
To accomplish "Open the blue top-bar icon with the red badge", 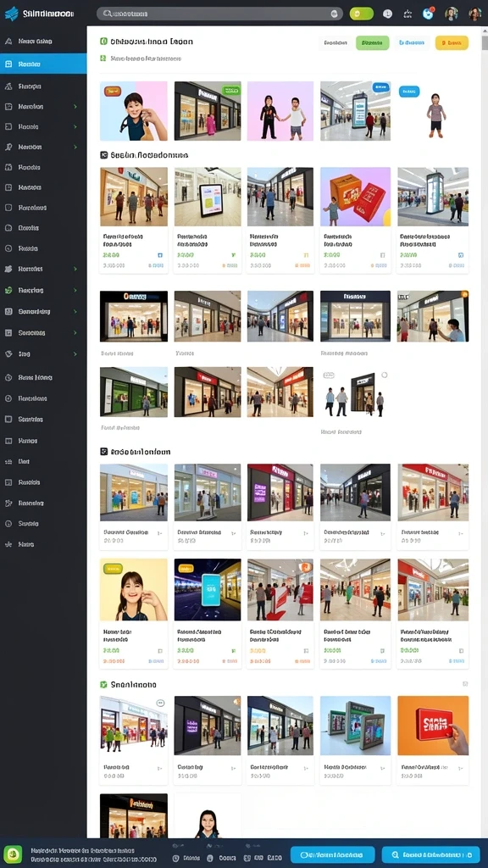I will (x=428, y=14).
